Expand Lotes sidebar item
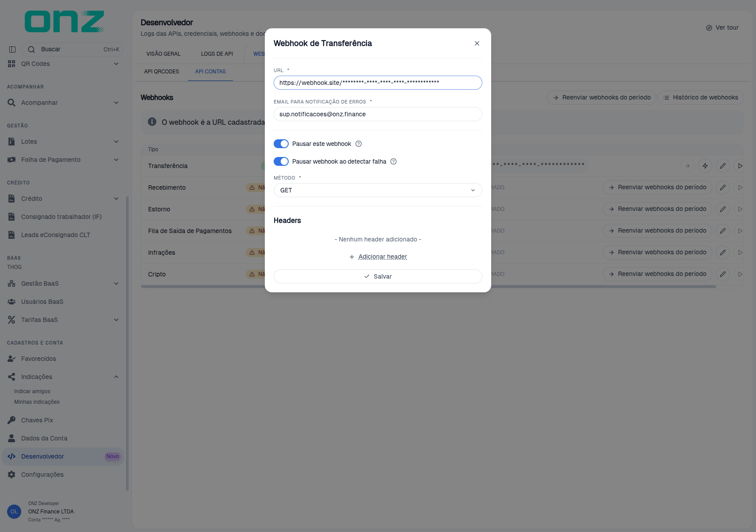 click(x=63, y=142)
